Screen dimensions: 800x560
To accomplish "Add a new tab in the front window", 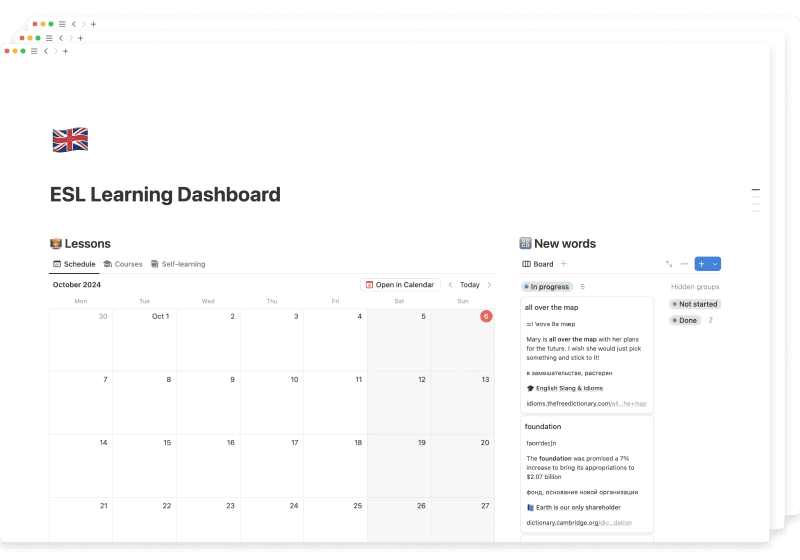I will 65,51.
